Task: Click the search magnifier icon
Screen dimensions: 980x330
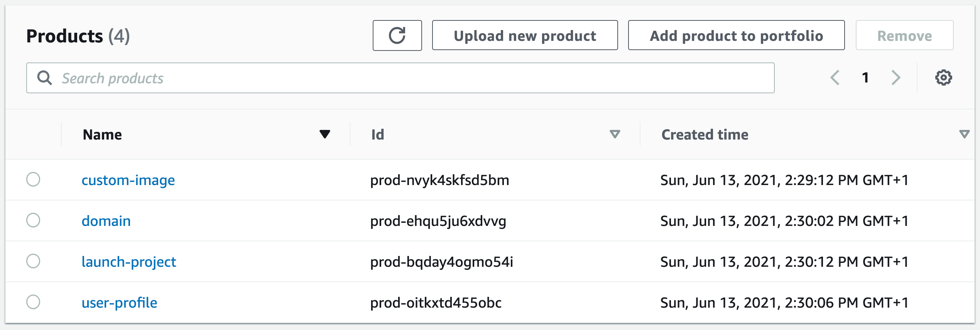Action: point(44,78)
